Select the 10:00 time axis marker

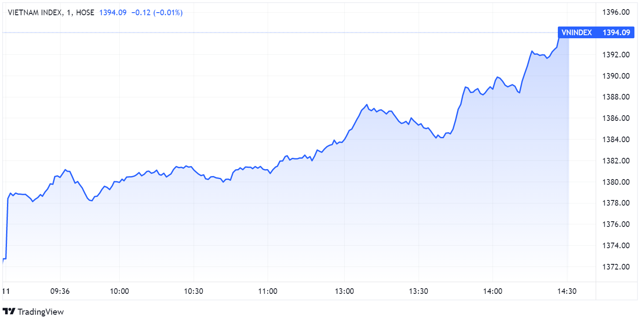click(120, 291)
